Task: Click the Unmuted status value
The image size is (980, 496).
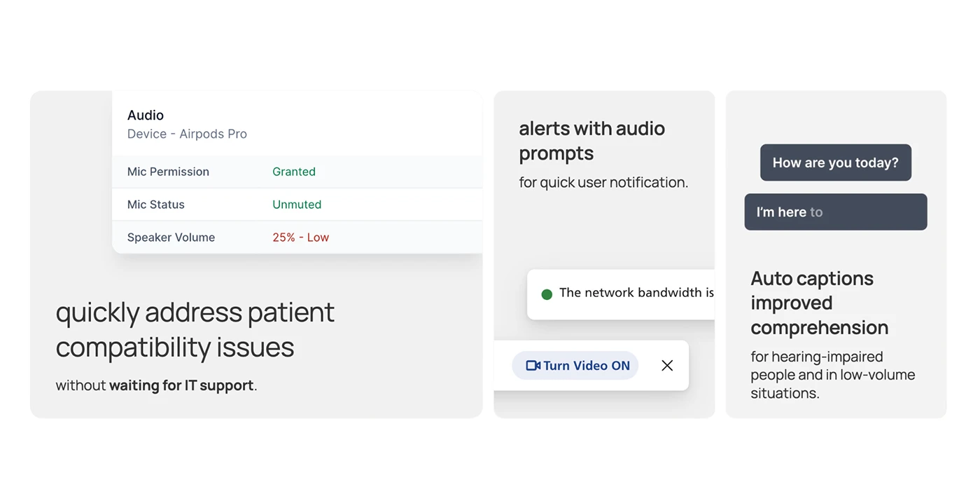Action: click(x=297, y=205)
